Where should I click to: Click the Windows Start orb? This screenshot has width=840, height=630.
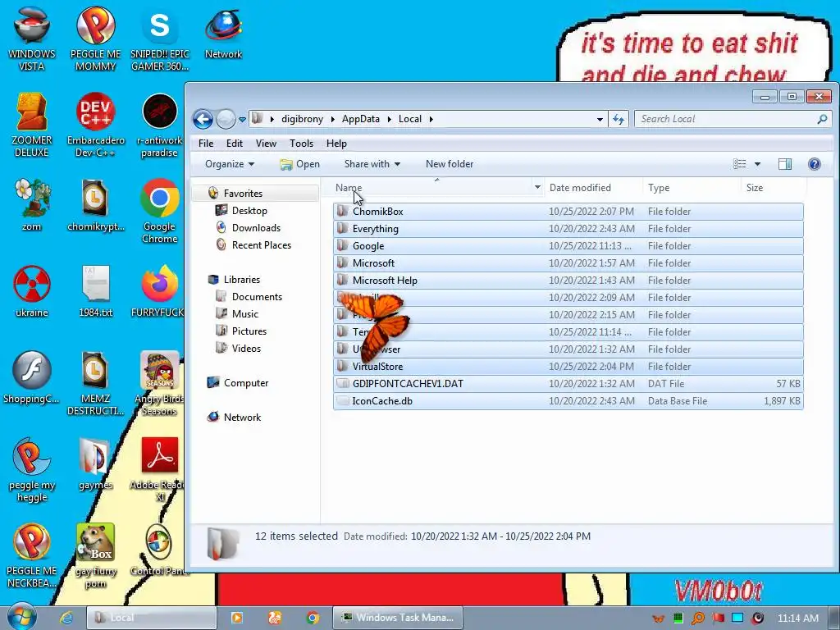[22, 616]
